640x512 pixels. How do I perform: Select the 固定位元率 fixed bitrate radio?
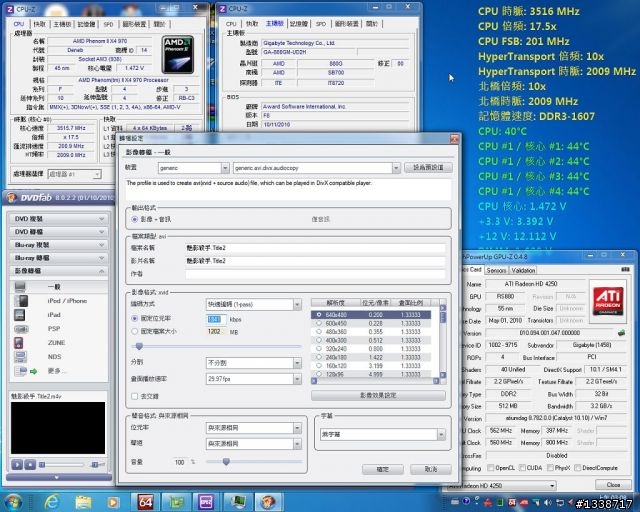tap(134, 318)
